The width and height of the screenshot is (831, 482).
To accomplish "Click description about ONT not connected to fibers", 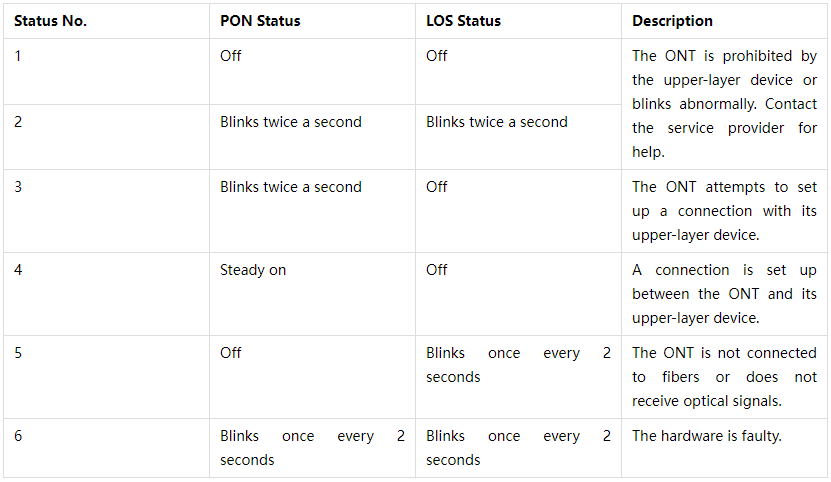I will [724, 377].
